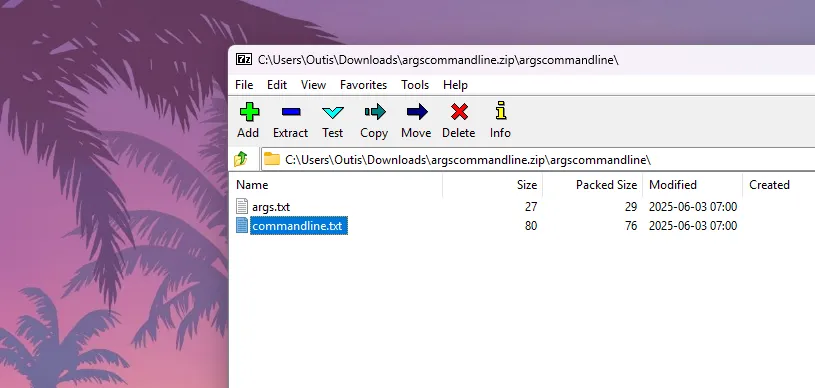
Task: Click the red Delete X icon
Action: coord(459,112)
